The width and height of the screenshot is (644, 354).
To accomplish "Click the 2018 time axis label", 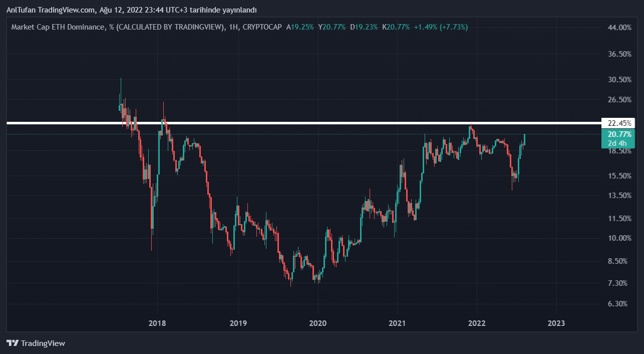I will pos(158,323).
